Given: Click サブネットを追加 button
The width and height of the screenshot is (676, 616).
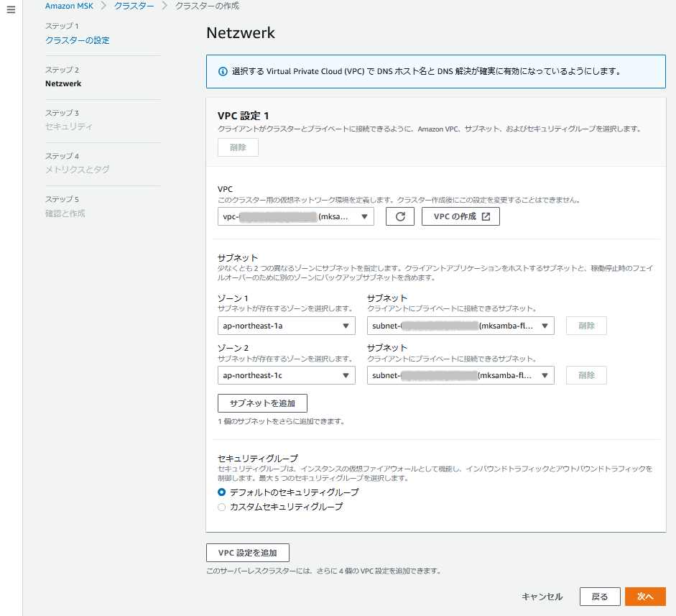Looking at the screenshot, I should click(262, 403).
